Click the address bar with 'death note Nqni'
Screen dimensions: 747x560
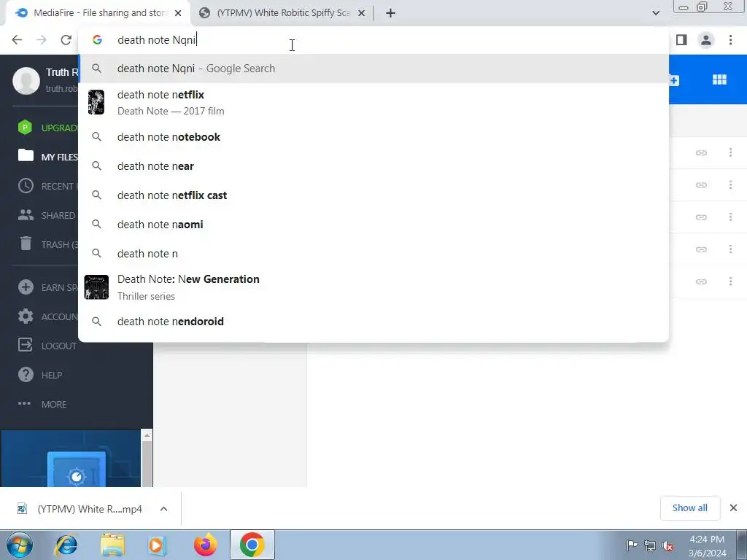click(373, 40)
